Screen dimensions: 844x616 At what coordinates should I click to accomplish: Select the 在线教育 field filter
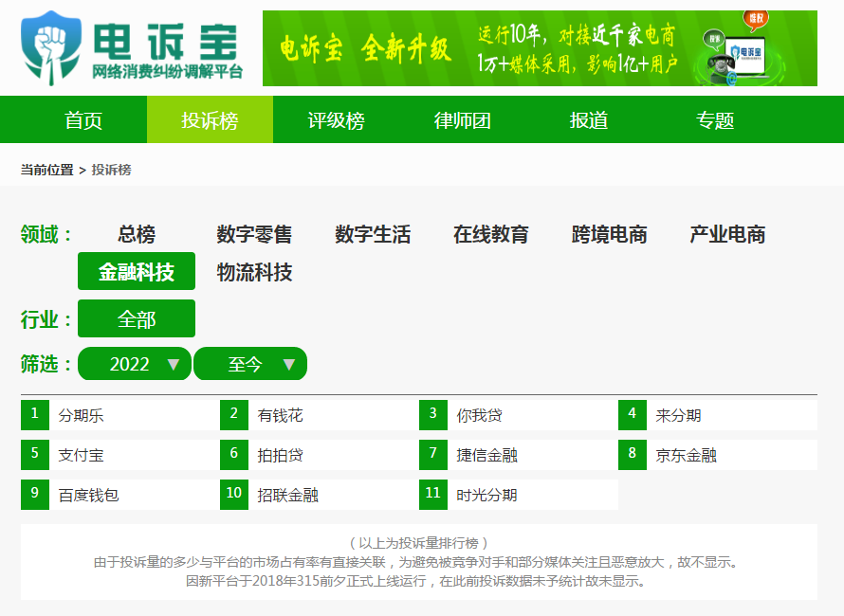coord(491,235)
